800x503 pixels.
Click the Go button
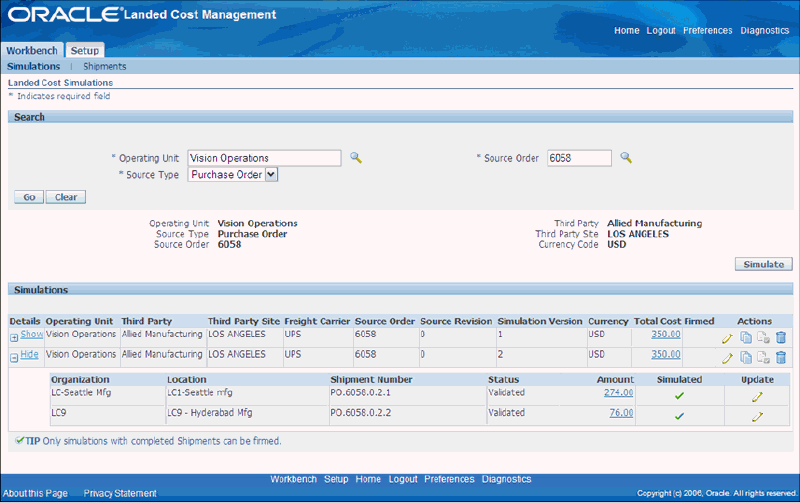pyautogui.click(x=29, y=197)
